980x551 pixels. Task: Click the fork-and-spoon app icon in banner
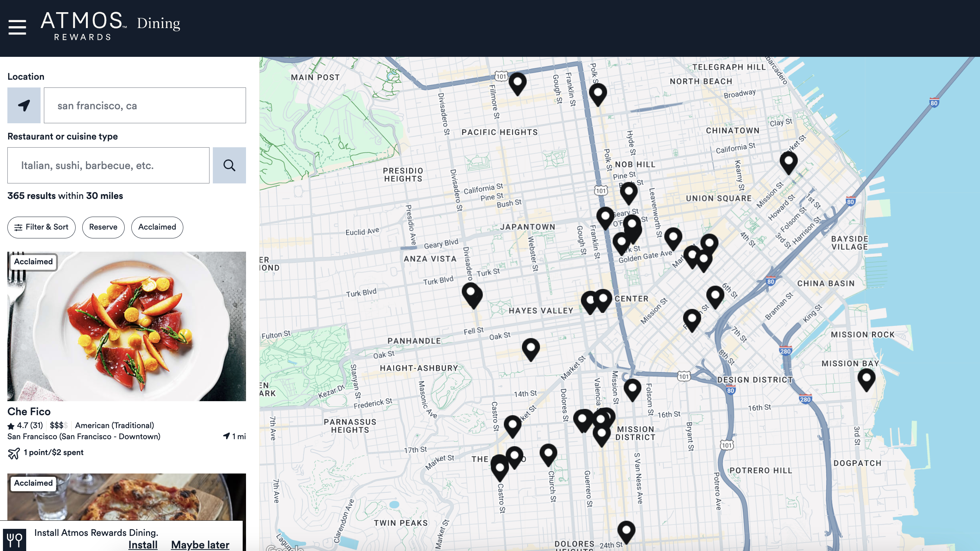coord(15,540)
